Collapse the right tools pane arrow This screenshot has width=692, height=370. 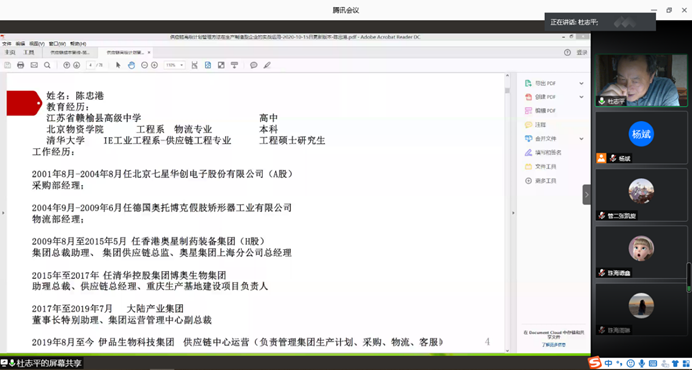tap(587, 194)
